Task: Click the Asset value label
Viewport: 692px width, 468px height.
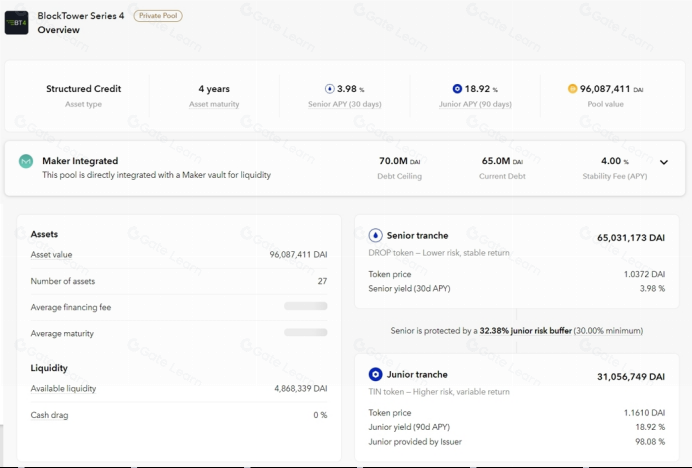Action: point(51,255)
